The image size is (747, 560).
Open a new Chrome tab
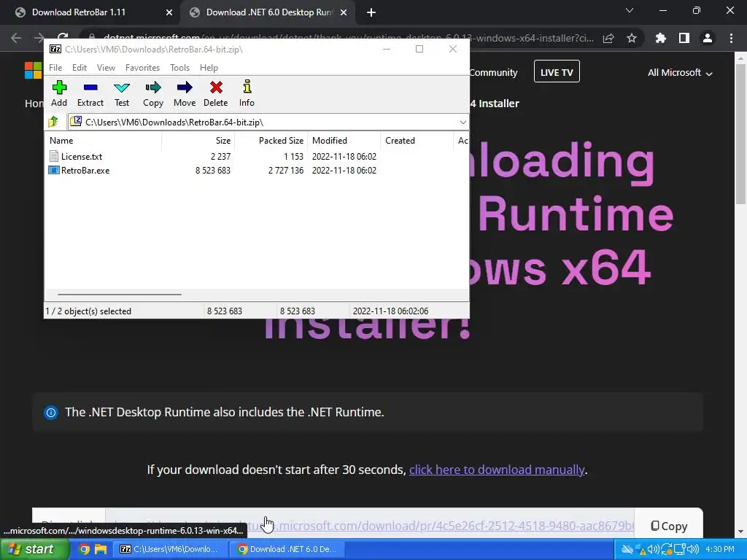click(371, 12)
